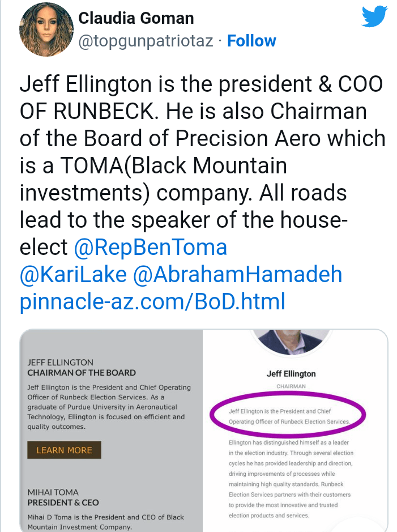Screen dimensions: 397x532
Task: Follow Claudia Goman
Action: pos(251,41)
